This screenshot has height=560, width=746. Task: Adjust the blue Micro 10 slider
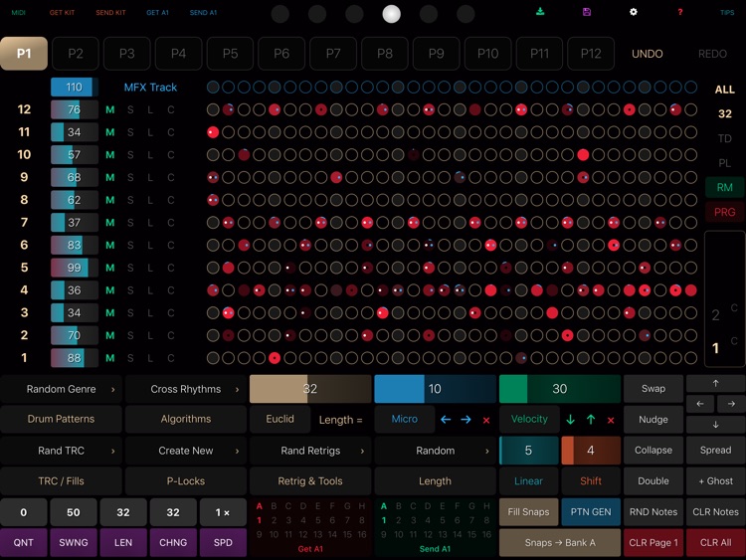tap(436, 389)
